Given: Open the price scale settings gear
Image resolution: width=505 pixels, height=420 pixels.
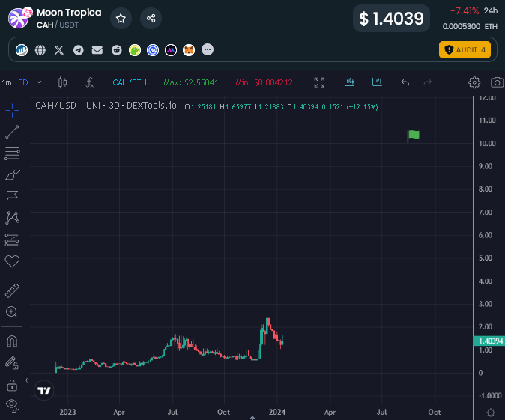Looking at the screenshot, I should click(x=491, y=413).
